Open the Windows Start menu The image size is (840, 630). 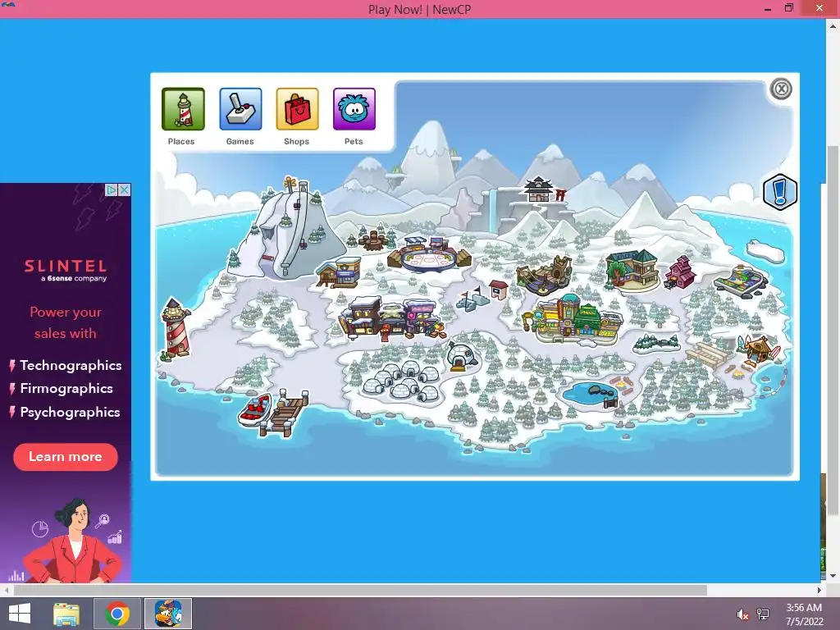[20, 614]
